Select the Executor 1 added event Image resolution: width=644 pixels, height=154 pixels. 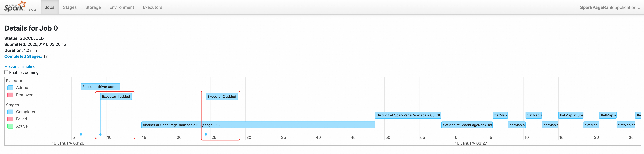[x=116, y=96]
